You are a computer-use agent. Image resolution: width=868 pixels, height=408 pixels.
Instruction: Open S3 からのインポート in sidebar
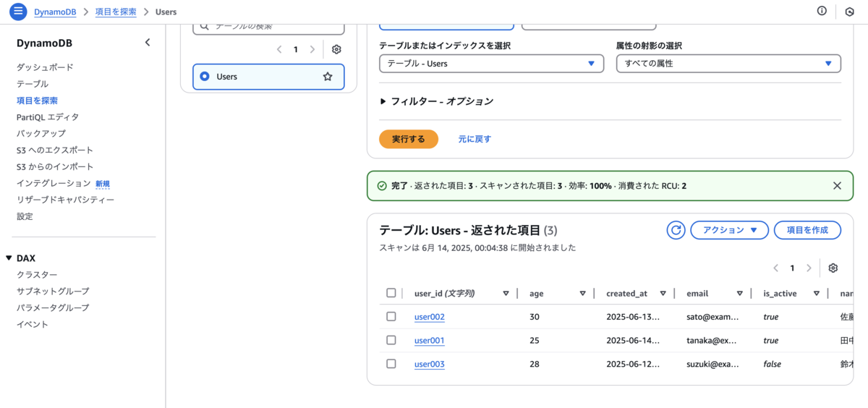[x=55, y=167]
